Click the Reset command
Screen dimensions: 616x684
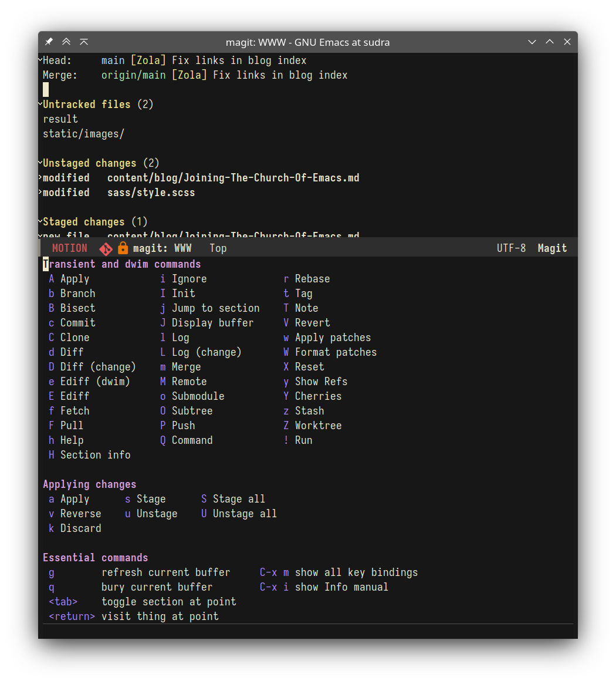coord(310,367)
